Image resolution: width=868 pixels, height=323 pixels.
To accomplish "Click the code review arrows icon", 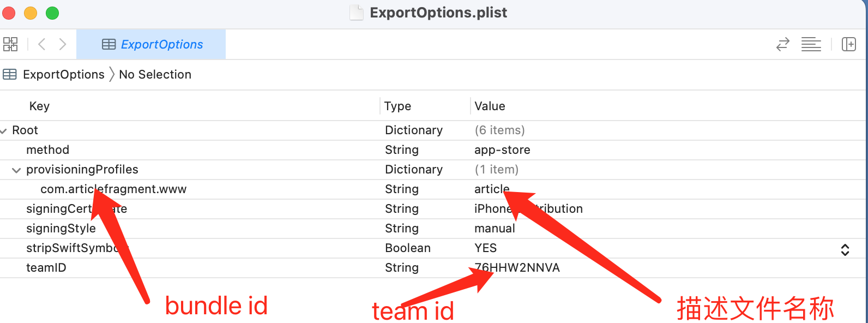I will tap(782, 44).
